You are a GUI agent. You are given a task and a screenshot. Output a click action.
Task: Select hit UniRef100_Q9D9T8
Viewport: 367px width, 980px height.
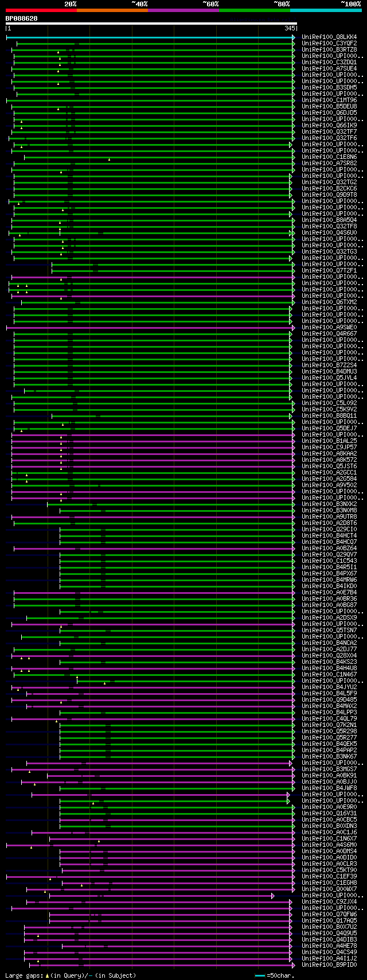pos(329,195)
